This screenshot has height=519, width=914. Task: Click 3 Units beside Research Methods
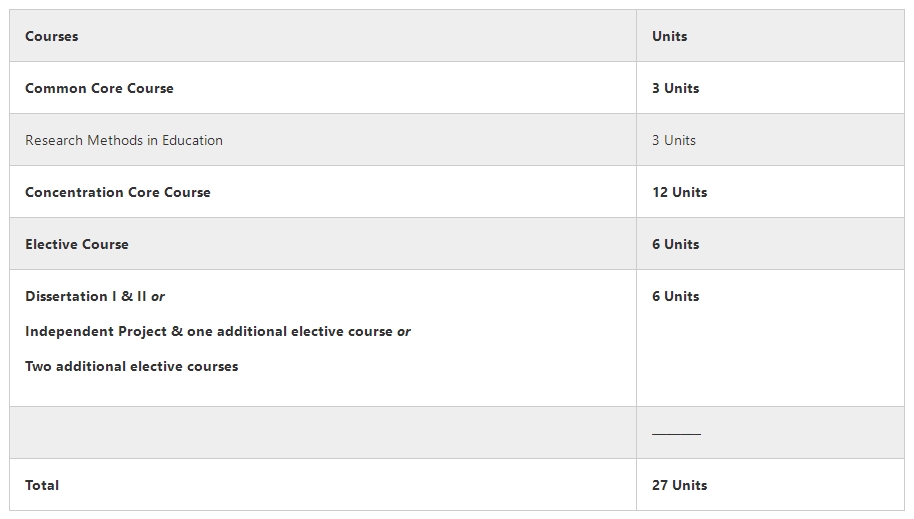click(x=674, y=140)
